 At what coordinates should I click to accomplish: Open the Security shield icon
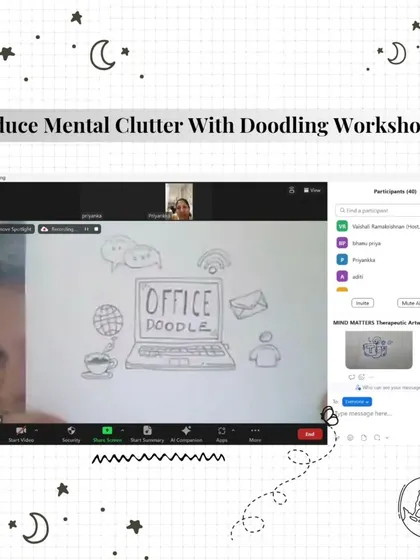click(71, 430)
